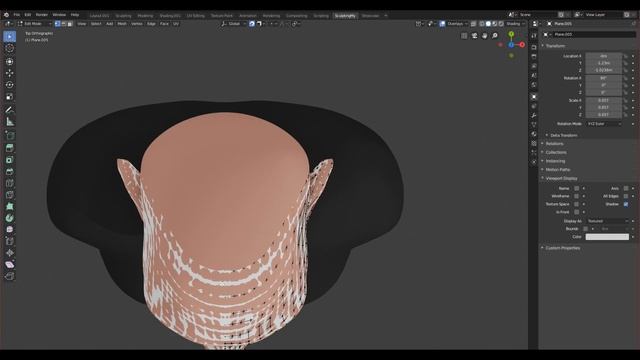
Task: Click the object Color swatch
Action: pos(607,237)
